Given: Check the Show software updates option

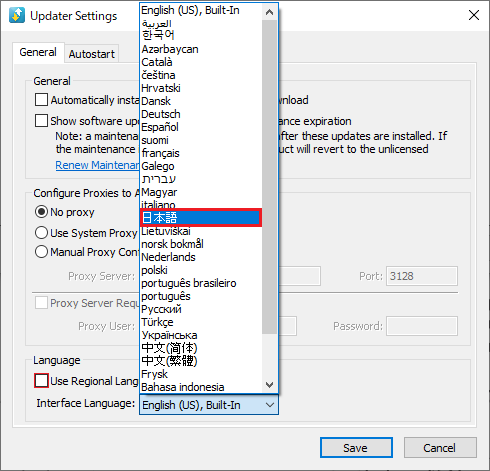Looking at the screenshot, I should point(41,120).
